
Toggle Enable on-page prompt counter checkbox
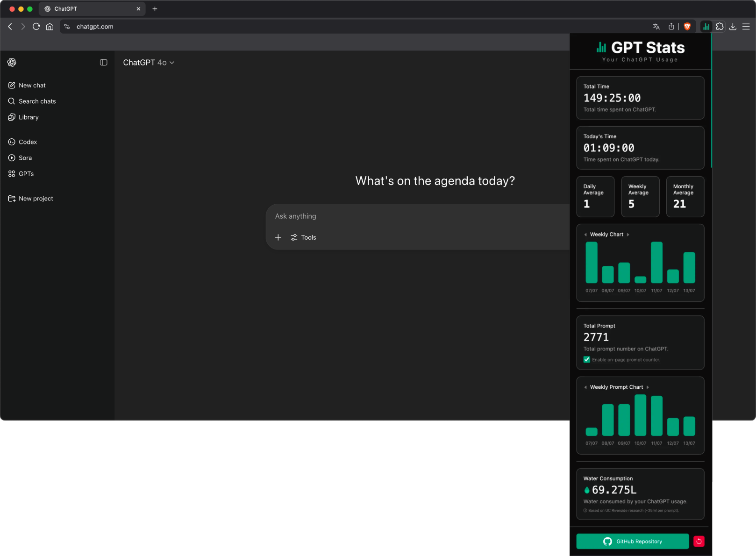coord(587,360)
